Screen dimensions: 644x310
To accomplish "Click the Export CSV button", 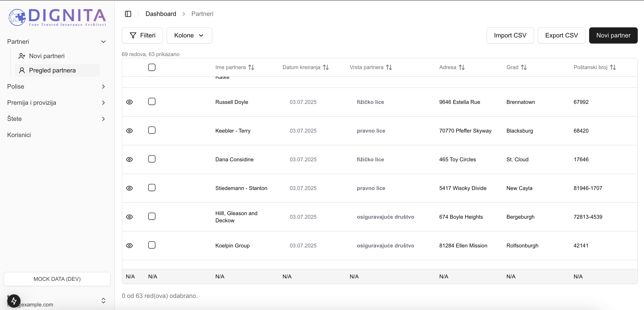I will pos(561,35).
